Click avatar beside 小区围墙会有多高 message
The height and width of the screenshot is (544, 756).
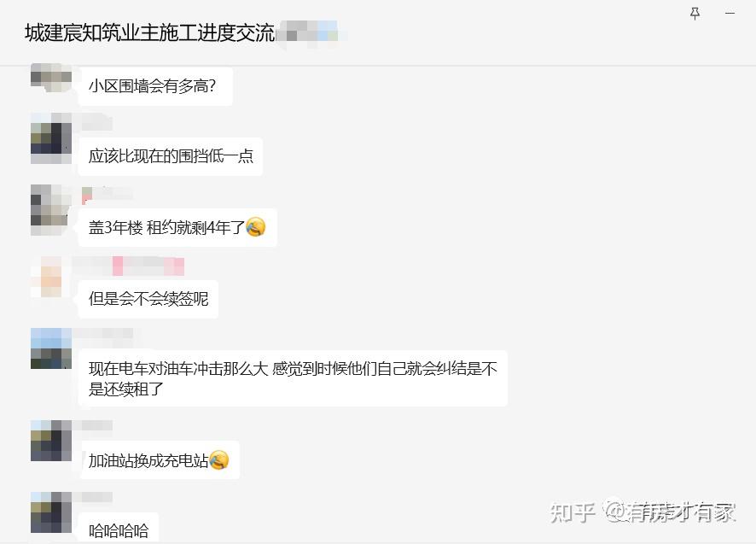(51, 77)
